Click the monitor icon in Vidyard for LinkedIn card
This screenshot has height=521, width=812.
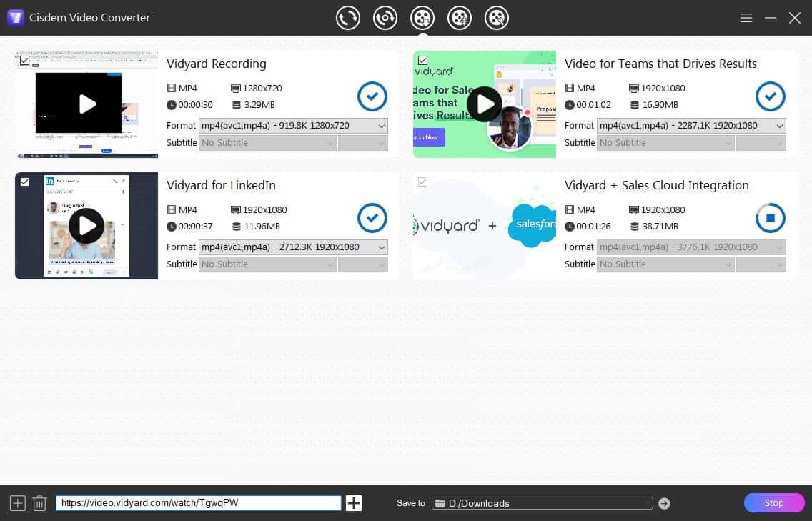coord(236,210)
